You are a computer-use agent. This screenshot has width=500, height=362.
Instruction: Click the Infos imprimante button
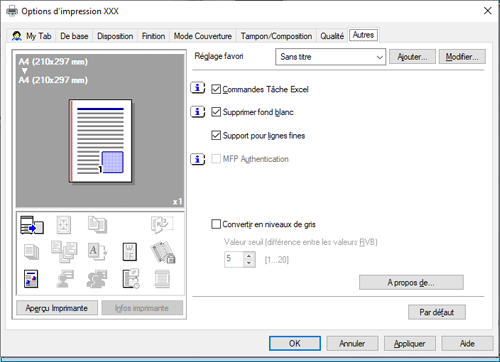(142, 308)
